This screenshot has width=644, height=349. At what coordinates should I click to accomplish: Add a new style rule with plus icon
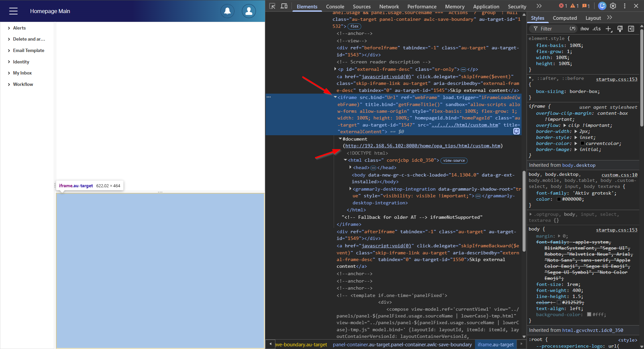click(609, 29)
